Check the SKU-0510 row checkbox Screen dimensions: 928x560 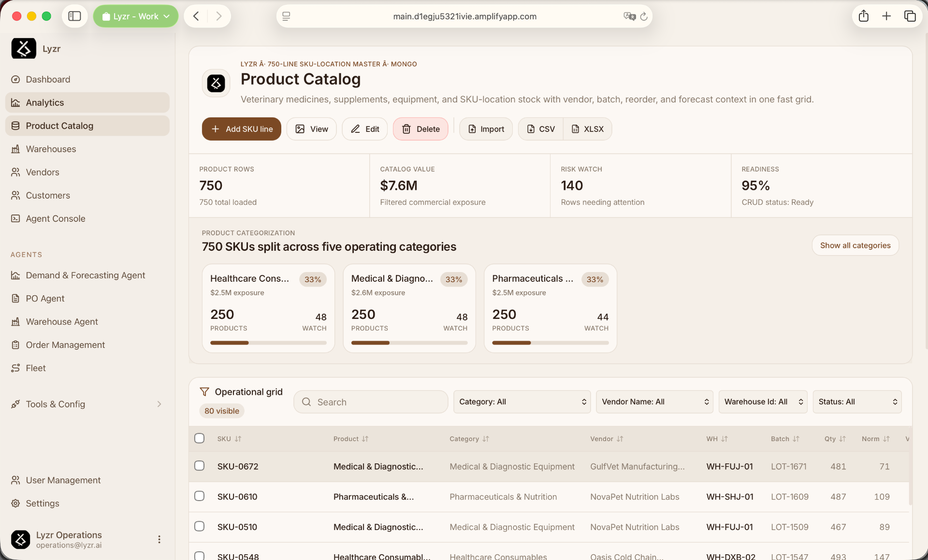click(x=199, y=526)
